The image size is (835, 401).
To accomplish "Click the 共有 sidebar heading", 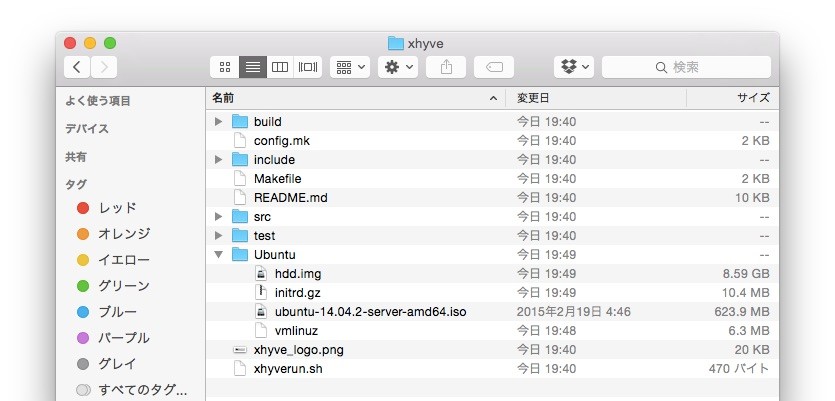I will click(x=76, y=157).
